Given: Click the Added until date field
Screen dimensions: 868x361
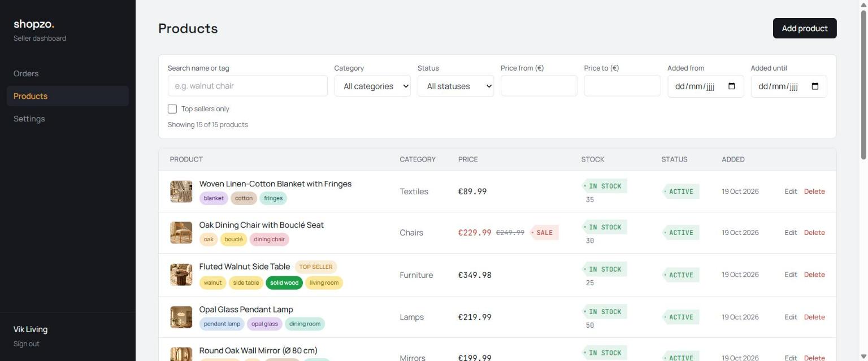Looking at the screenshot, I should click(x=789, y=86).
